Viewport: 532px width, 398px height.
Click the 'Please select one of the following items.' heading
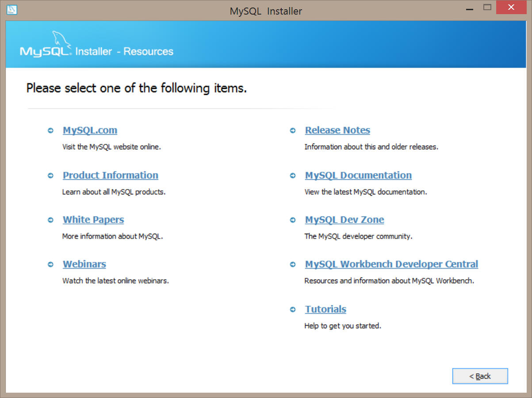pyautogui.click(x=137, y=88)
